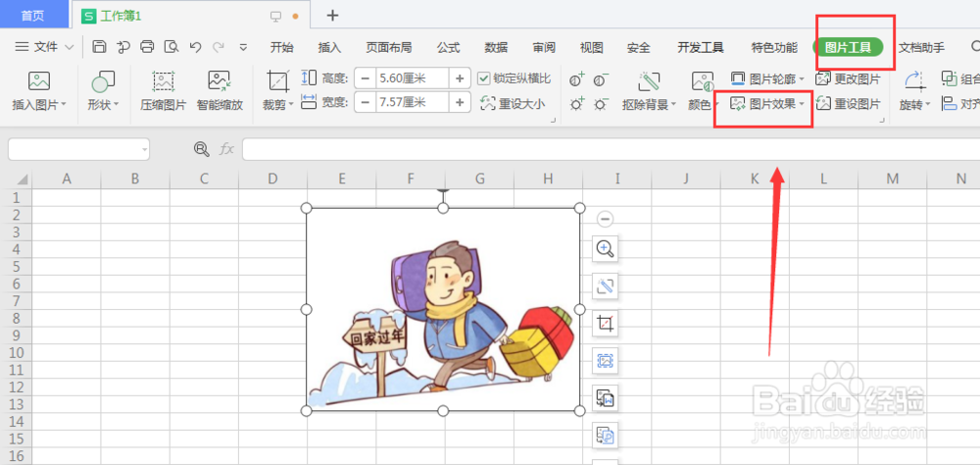Switch to the Start (开始) tab
This screenshot has width=980, height=465.
[x=282, y=47]
